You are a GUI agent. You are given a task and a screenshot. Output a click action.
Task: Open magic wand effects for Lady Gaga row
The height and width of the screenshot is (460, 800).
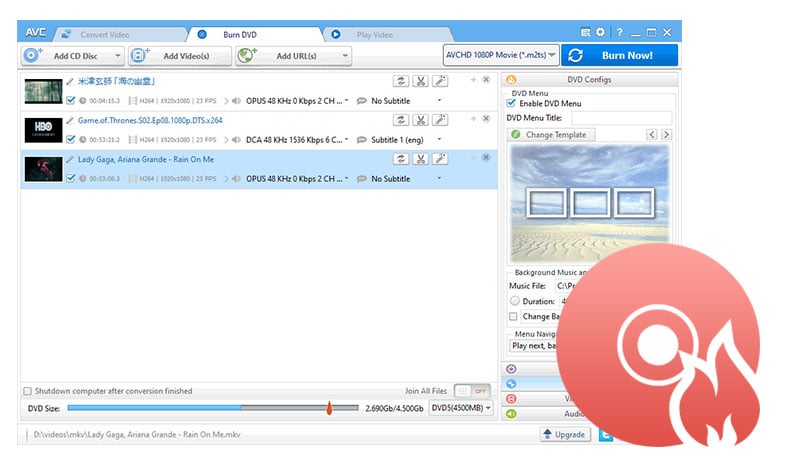(440, 159)
